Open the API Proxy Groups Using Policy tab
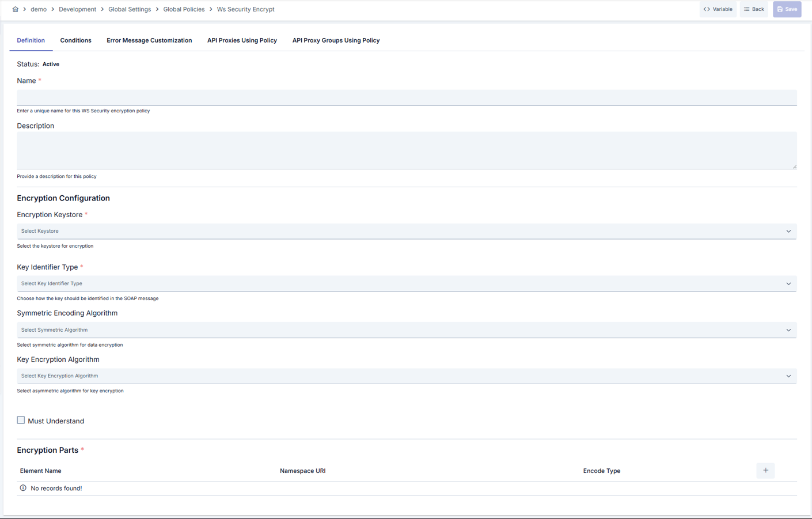Viewport: 812px width, 519px height. [x=336, y=40]
